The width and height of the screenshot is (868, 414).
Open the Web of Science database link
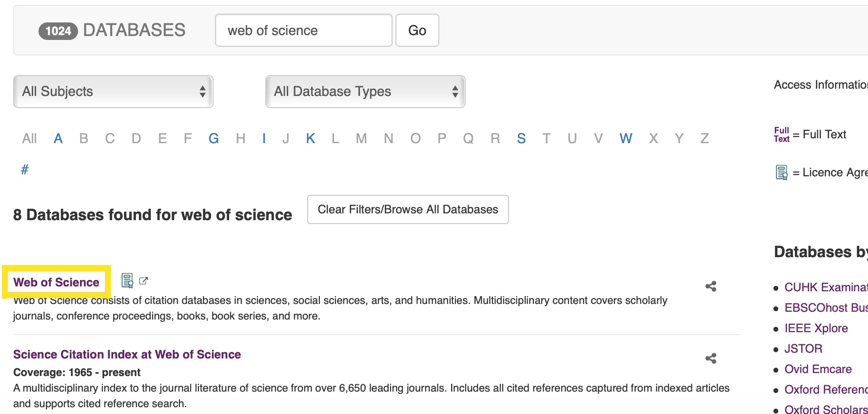pyautogui.click(x=57, y=282)
